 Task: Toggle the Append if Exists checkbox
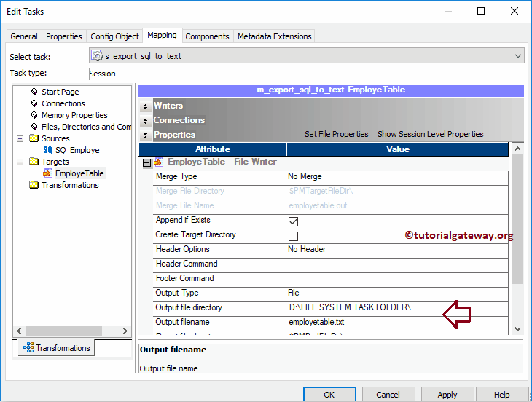(x=293, y=221)
